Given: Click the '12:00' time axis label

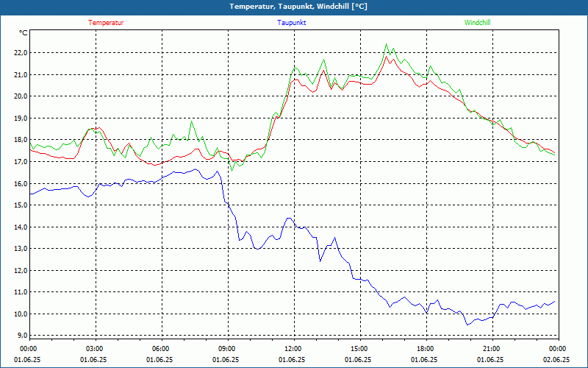Looking at the screenshot, I should point(292,349).
